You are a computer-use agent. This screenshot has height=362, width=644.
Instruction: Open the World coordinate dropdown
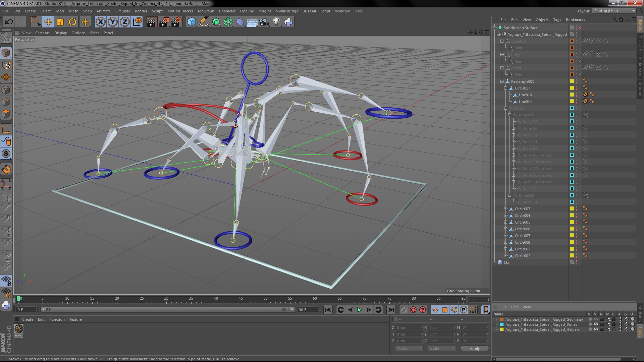coord(409,349)
